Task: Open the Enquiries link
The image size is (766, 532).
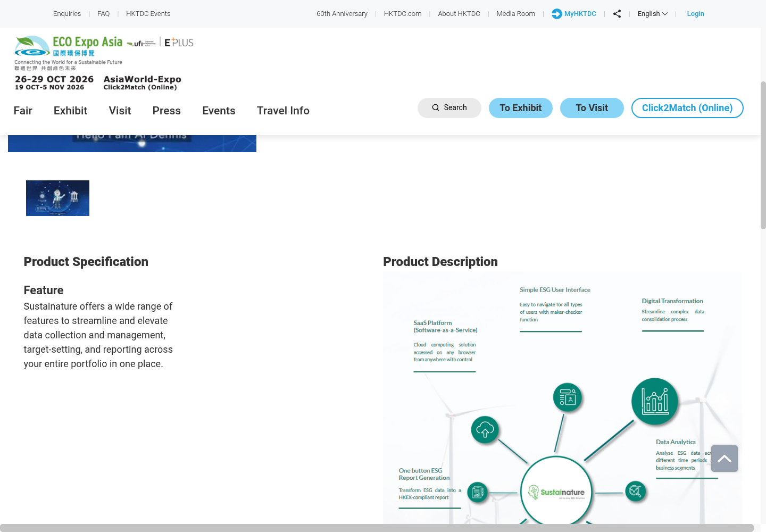Action: (67, 14)
